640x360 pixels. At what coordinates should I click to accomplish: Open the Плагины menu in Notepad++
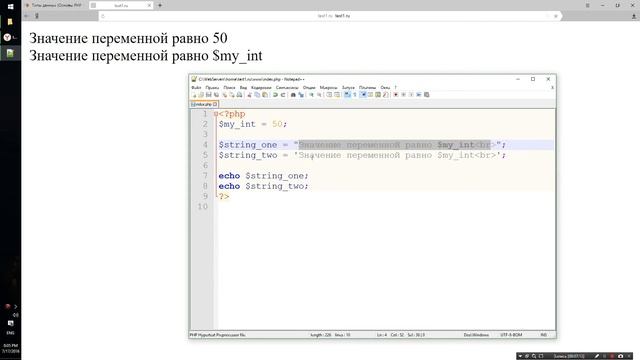click(367, 87)
